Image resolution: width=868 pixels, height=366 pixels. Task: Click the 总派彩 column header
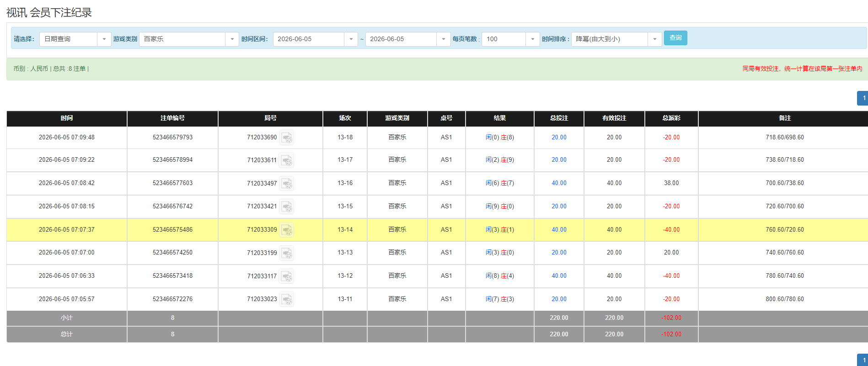(671, 118)
